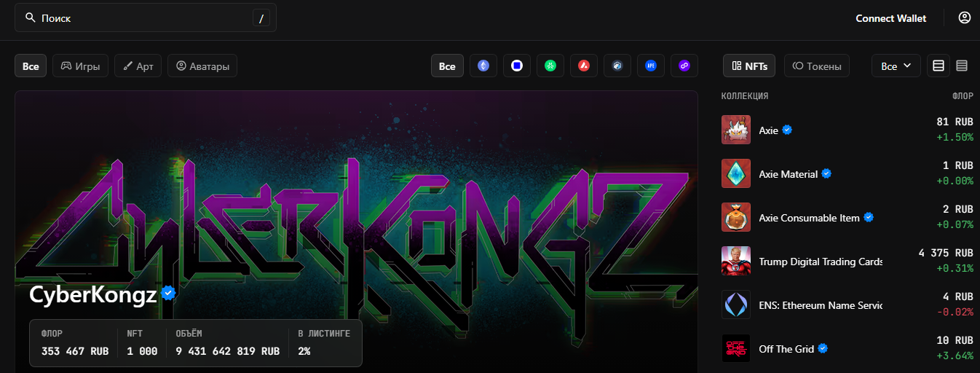The image size is (980, 373).
Task: Click the 1 000 NFT count value
Action: 142,351
